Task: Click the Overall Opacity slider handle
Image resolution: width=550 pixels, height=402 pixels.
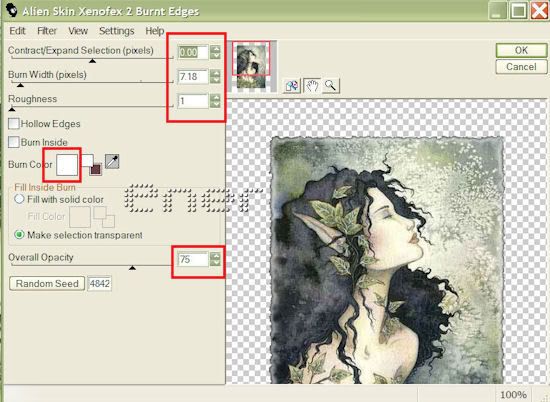Action: (x=132, y=268)
